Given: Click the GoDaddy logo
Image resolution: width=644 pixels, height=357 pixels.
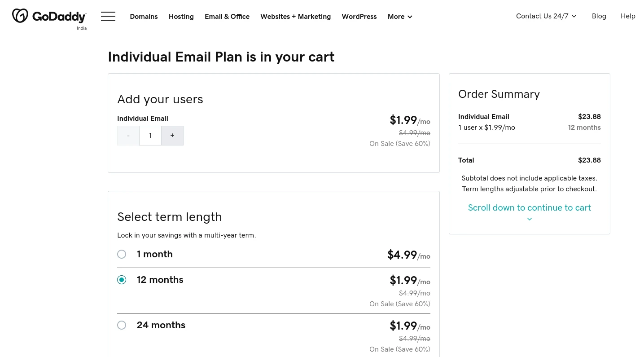Looking at the screenshot, I should [x=49, y=16].
